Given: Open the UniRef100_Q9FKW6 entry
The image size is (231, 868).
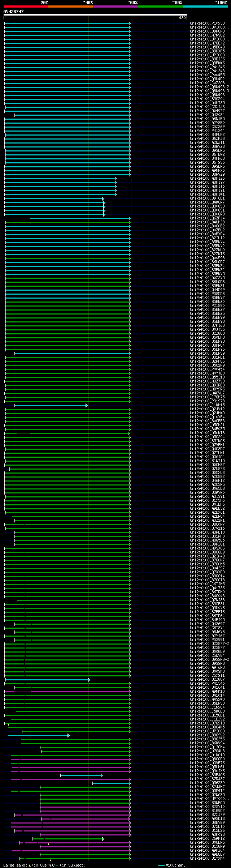Looking at the screenshot, I should point(207,63).
